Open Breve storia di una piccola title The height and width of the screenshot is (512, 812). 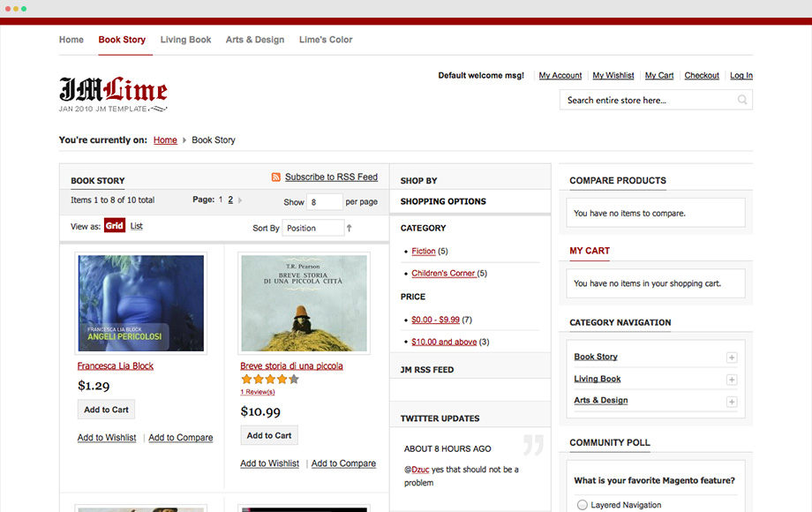[291, 366]
